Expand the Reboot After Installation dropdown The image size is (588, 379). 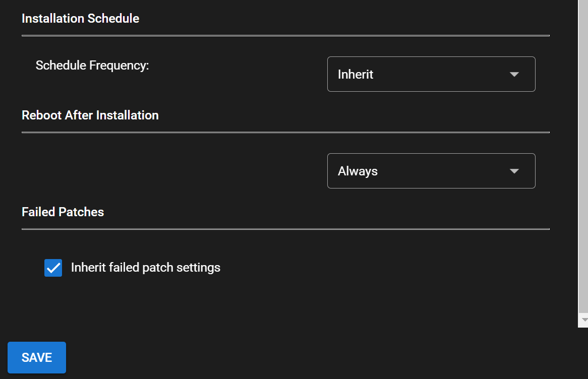pos(431,171)
